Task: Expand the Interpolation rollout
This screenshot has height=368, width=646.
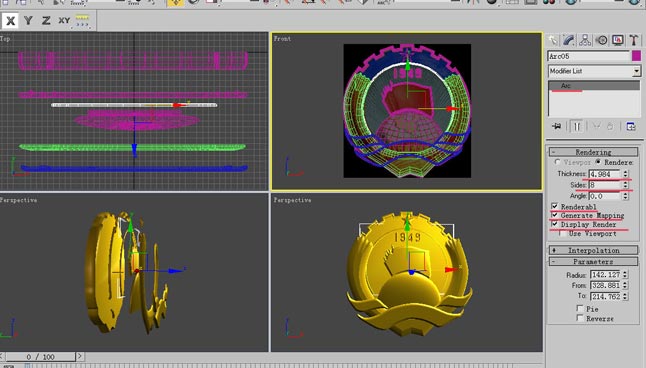Action: coord(593,250)
